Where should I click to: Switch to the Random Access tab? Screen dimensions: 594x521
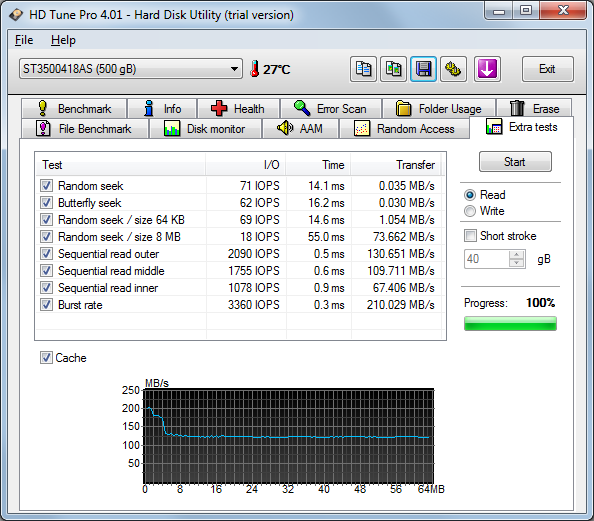[x=404, y=129]
